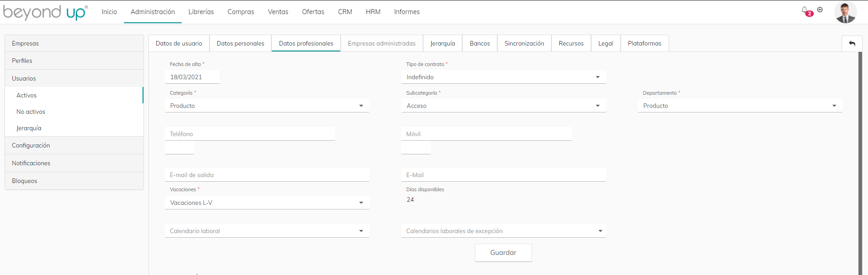Open the CRM menu
Screen dimensions: 868x275
345,12
